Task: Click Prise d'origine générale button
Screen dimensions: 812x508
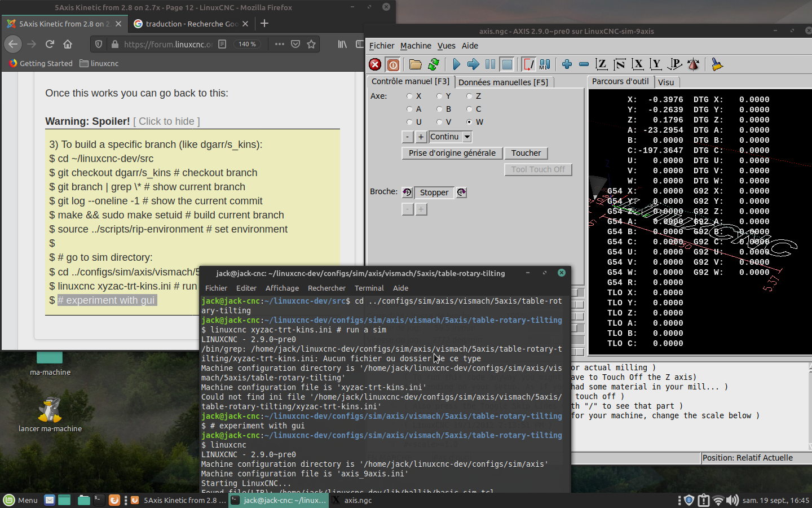Action: 452,153
